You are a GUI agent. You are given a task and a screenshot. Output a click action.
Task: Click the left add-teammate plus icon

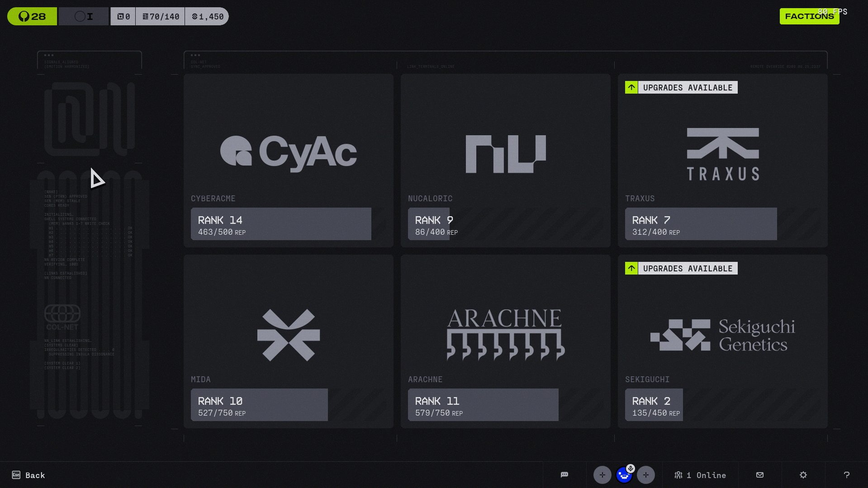602,475
